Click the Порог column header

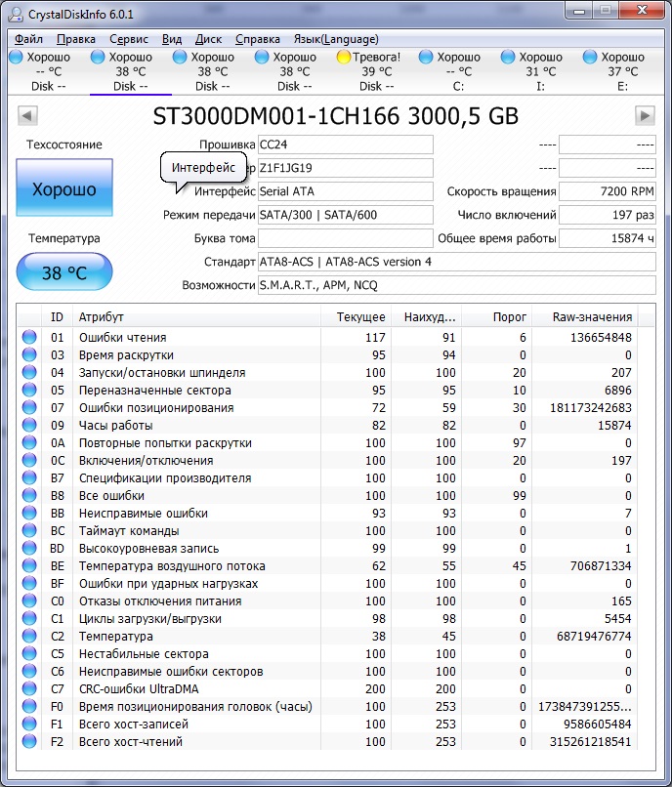coord(497,317)
